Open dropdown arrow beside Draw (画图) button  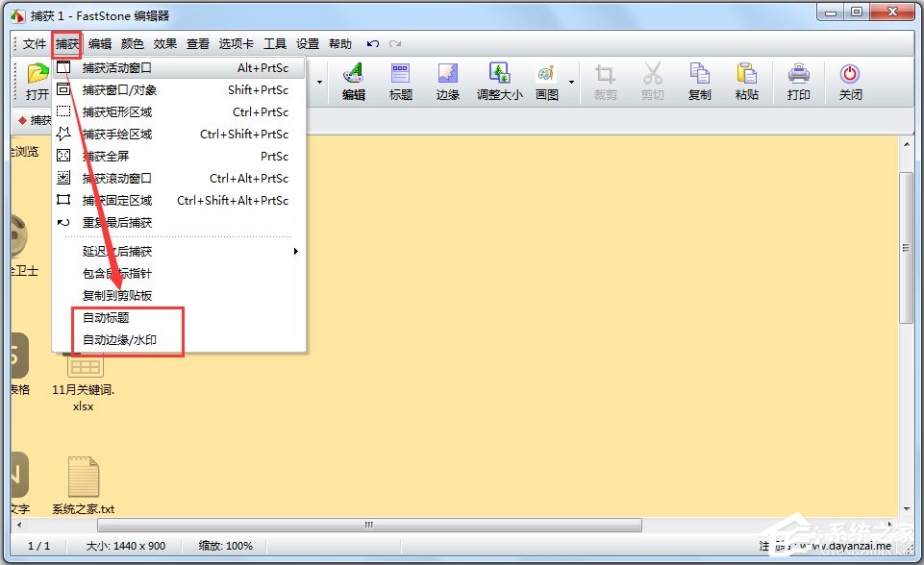(572, 82)
